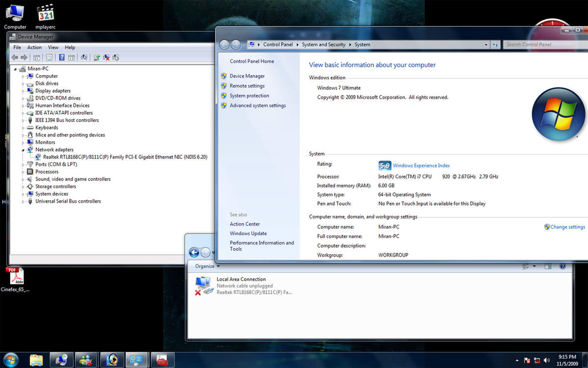This screenshot has width=588, height=368.
Task: Click Scan for hardware changes toolbar icon
Action: [x=84, y=57]
